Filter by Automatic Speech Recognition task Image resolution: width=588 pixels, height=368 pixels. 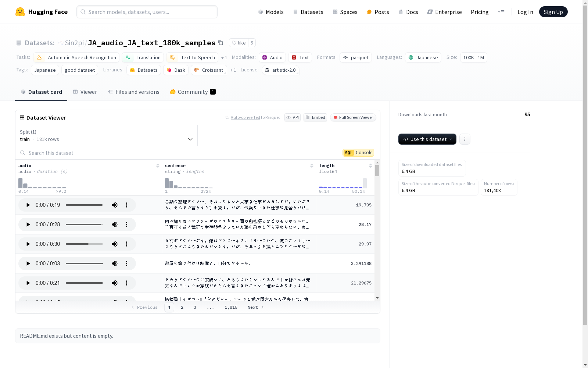(x=76, y=58)
